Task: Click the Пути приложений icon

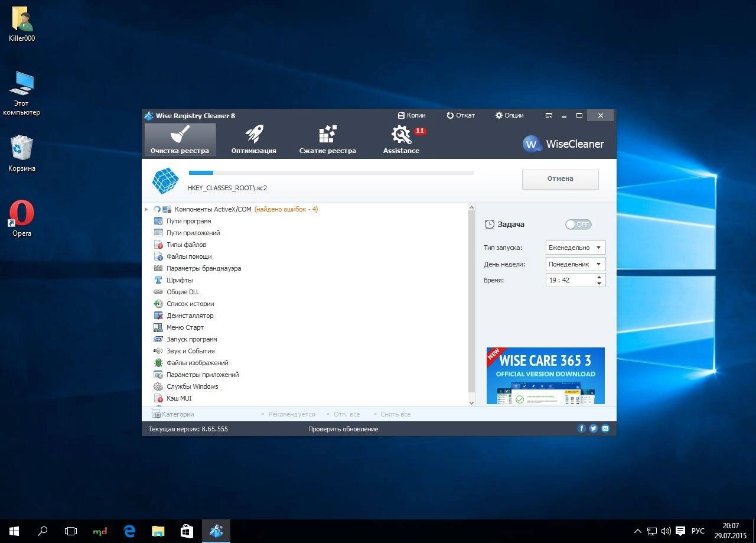Action: point(158,233)
